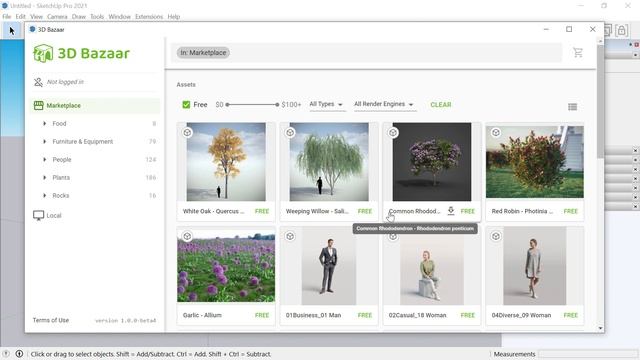
Task: Click the question mark icon in the status bar
Action: pyautogui.click(x=6, y=354)
